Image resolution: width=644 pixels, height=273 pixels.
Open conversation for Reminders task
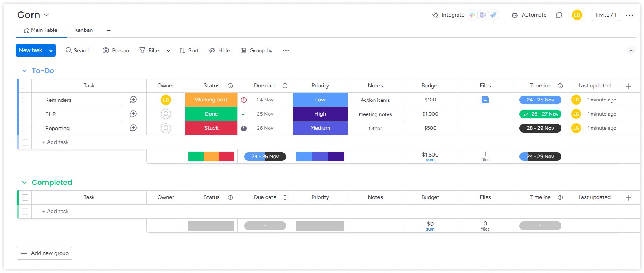click(x=133, y=100)
